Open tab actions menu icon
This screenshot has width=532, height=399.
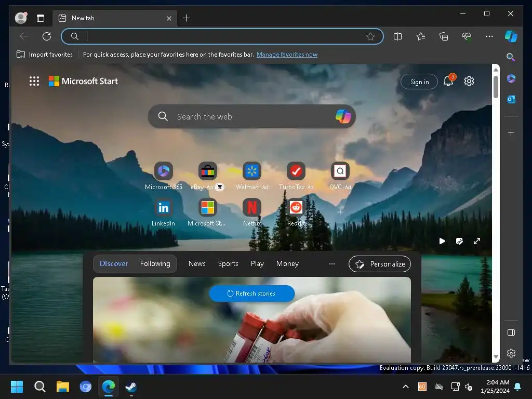[x=41, y=18]
